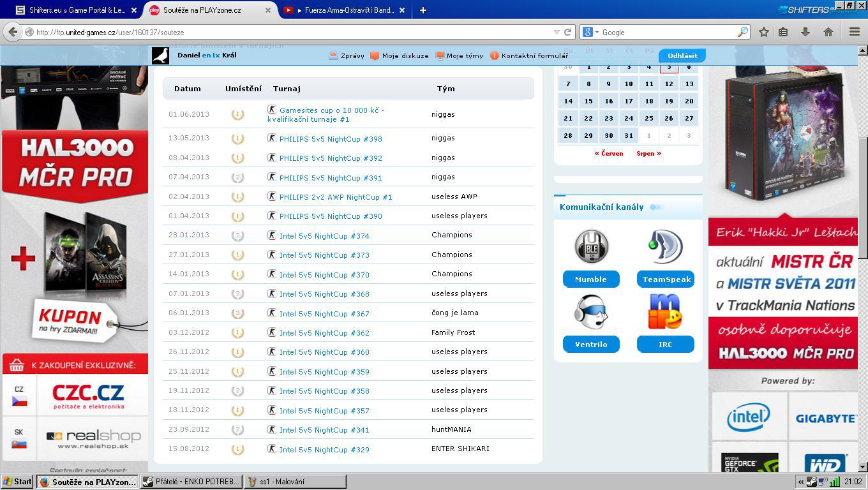The image size is (868, 490).
Task: Open the IRC channel icon
Action: click(x=665, y=312)
